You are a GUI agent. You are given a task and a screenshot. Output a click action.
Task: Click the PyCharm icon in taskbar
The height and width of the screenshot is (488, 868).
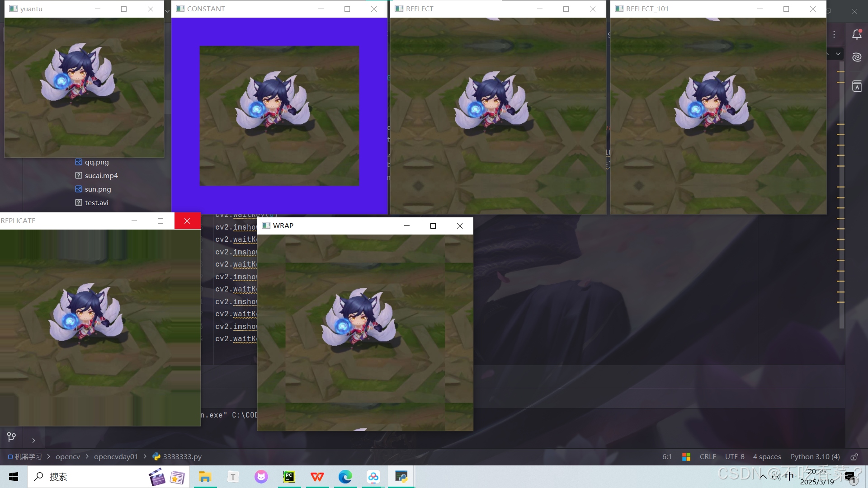click(289, 477)
